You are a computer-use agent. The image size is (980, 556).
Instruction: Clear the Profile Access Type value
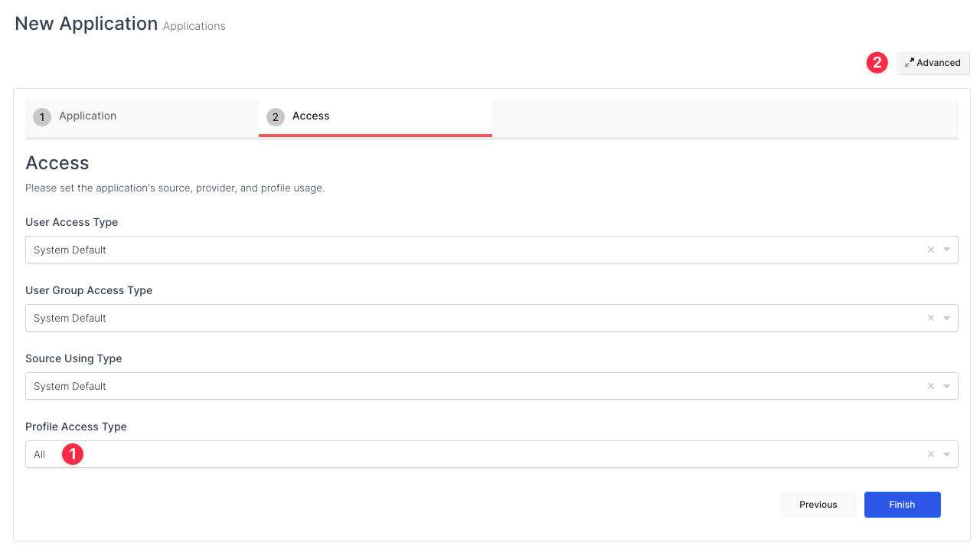pyautogui.click(x=930, y=454)
